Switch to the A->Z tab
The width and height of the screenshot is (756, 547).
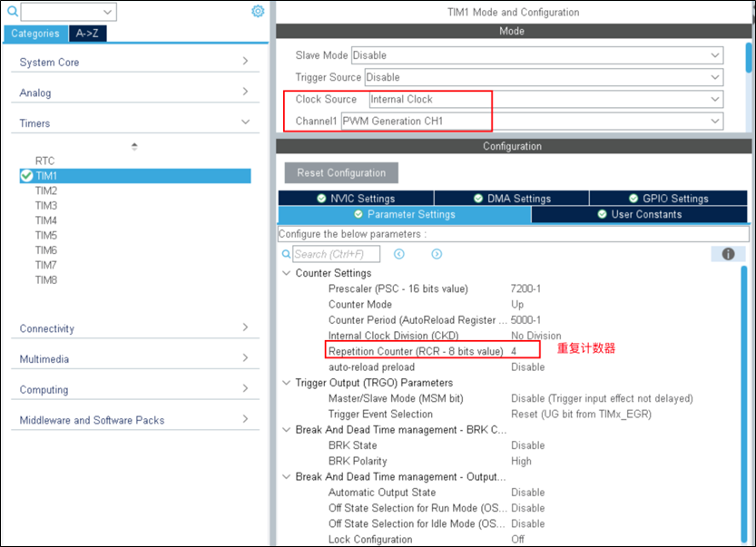coord(92,34)
